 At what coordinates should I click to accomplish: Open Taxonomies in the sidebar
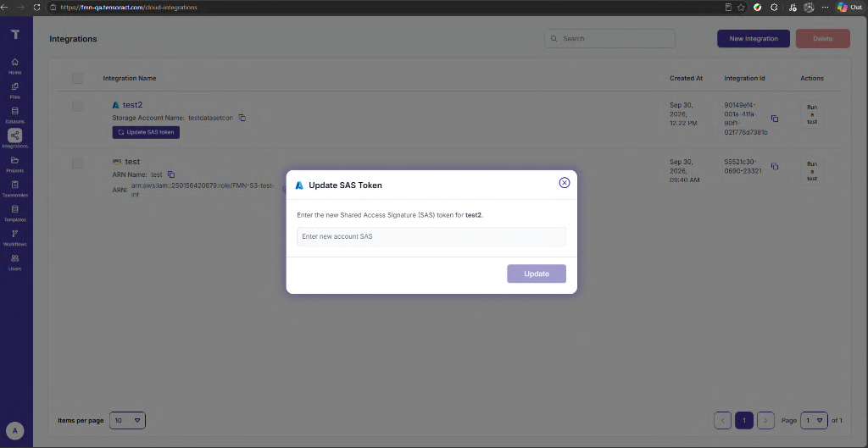click(x=15, y=189)
